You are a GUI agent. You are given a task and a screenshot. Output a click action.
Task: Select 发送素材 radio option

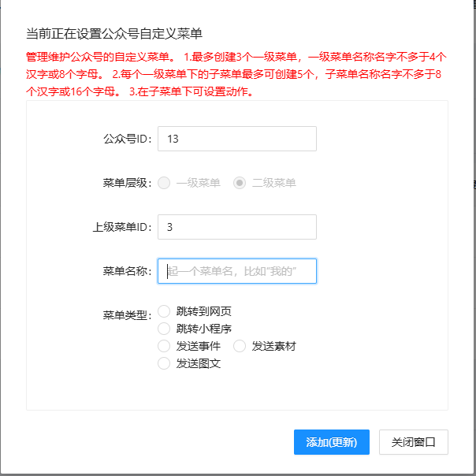pos(240,346)
